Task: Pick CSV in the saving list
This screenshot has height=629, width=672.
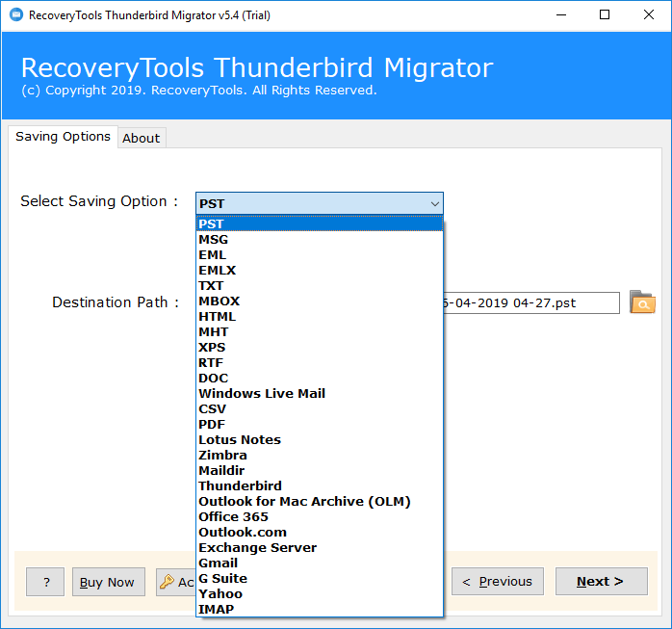Action: click(x=320, y=409)
